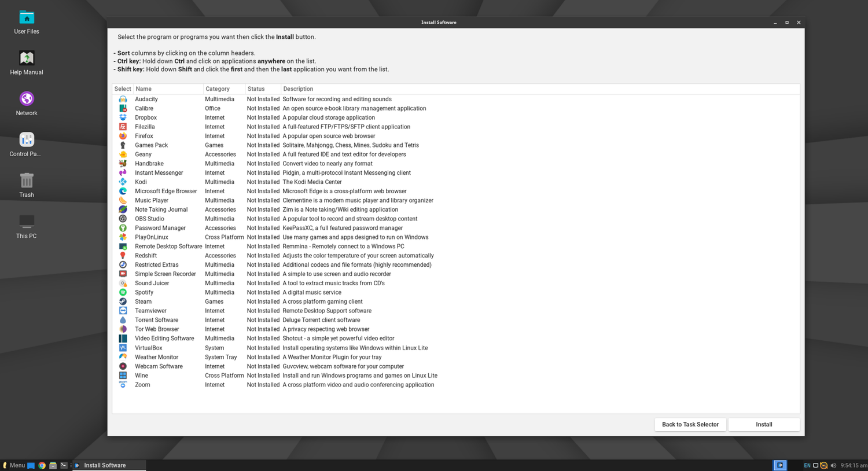Sort list by the Name column header

click(168, 89)
